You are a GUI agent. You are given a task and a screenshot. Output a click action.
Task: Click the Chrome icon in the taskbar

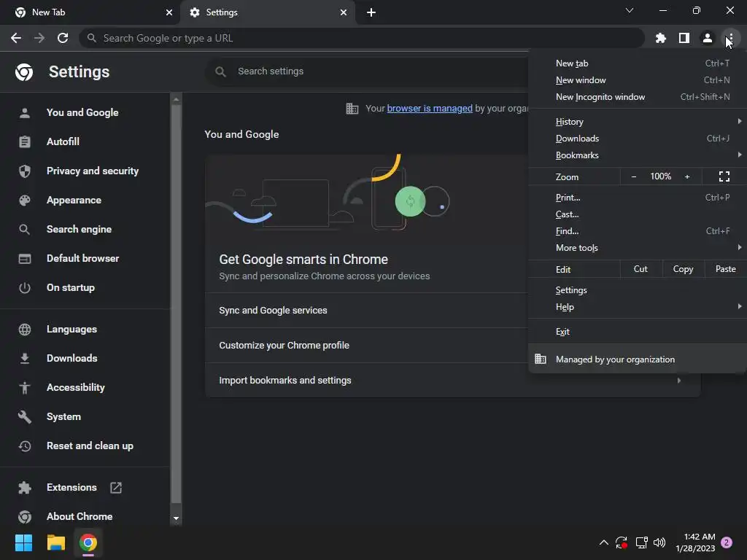[88, 542]
